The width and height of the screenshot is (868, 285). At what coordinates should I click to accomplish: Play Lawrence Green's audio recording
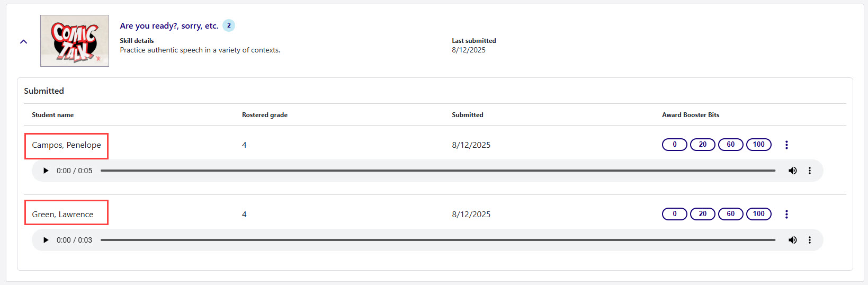[46, 240]
